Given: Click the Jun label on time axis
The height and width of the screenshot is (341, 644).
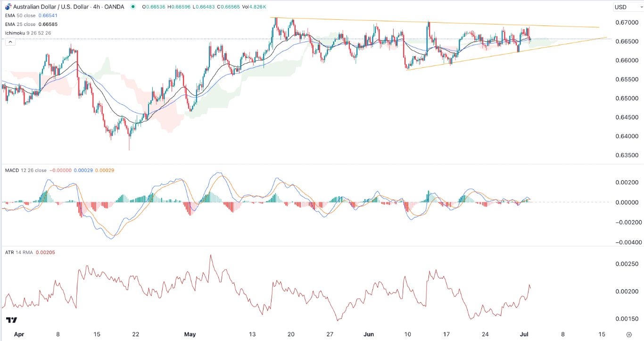Looking at the screenshot, I should 369,334.
